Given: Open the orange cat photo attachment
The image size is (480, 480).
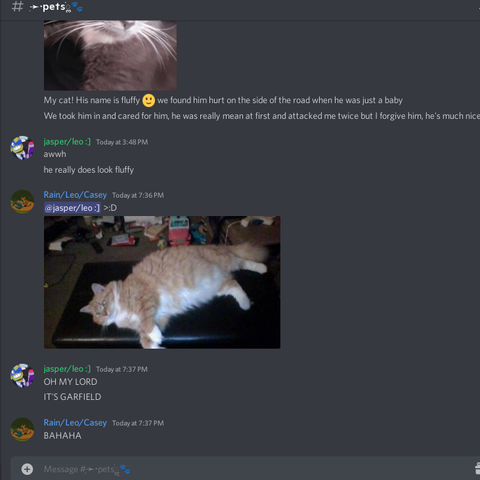Looking at the screenshot, I should (x=162, y=282).
